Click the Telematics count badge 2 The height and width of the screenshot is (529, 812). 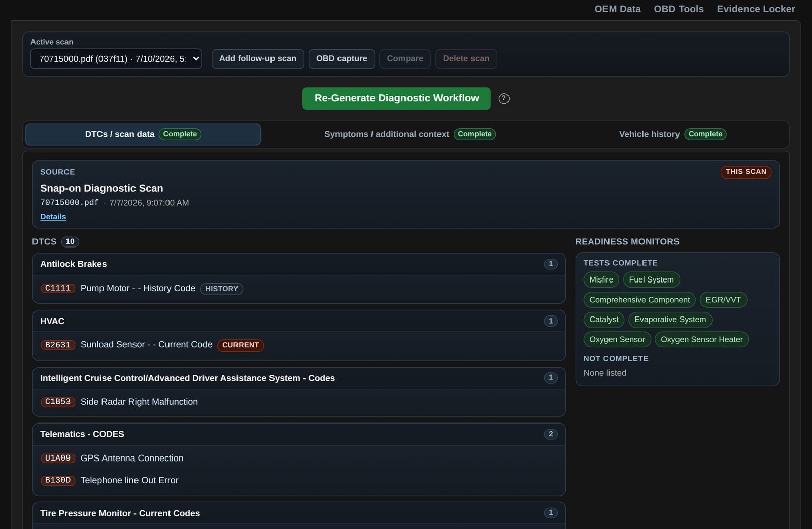click(551, 434)
